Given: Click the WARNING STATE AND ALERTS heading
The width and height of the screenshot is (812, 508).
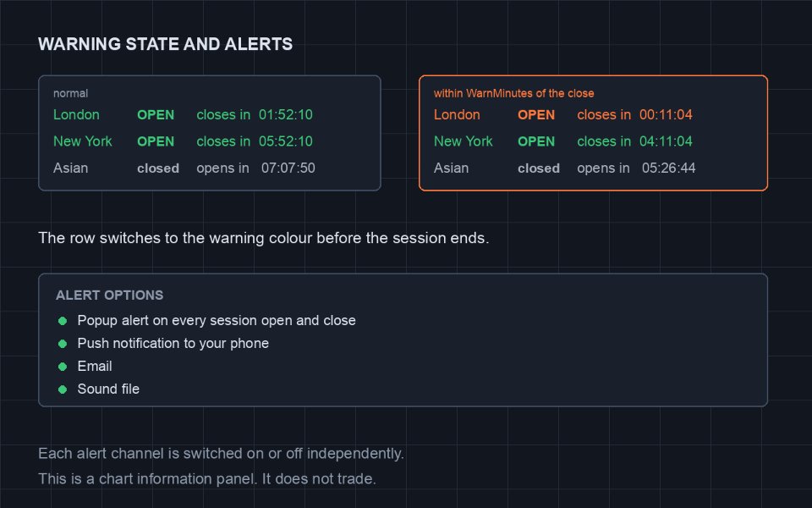Looking at the screenshot, I should click(x=165, y=44).
